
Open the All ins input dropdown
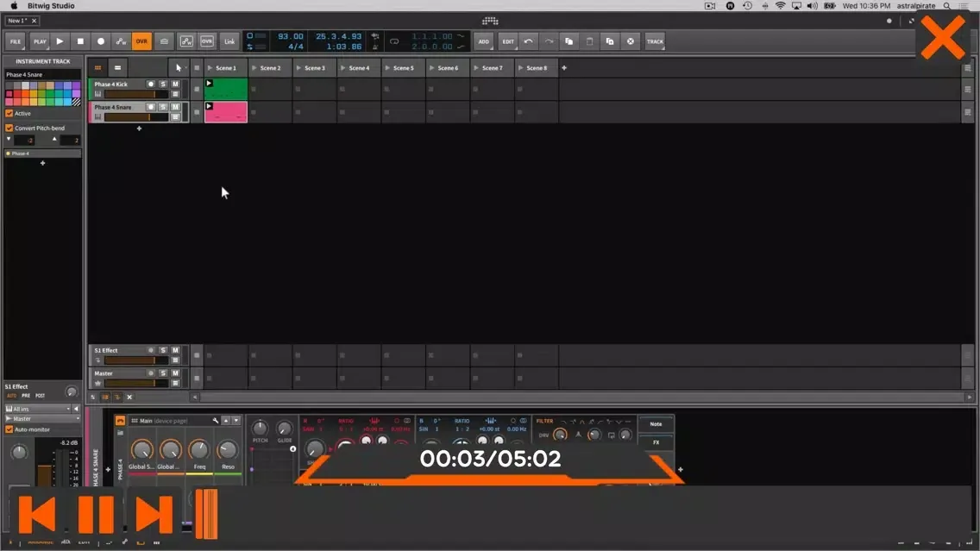click(38, 409)
